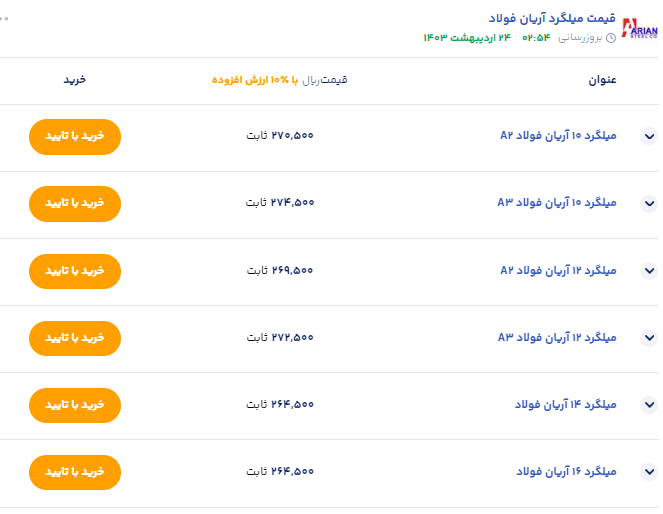The image size is (663, 514).
Task: Click the عنوان column header
Action: point(603,80)
